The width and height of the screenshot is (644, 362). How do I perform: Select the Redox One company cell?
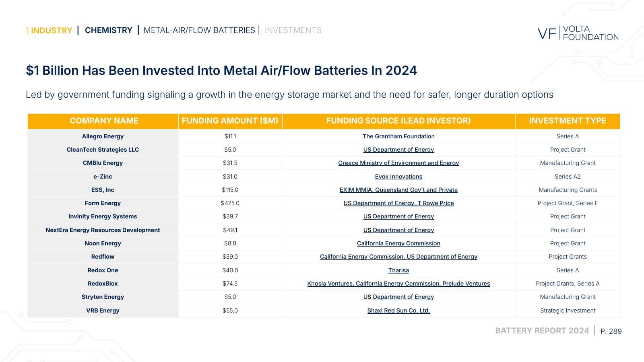tap(103, 270)
